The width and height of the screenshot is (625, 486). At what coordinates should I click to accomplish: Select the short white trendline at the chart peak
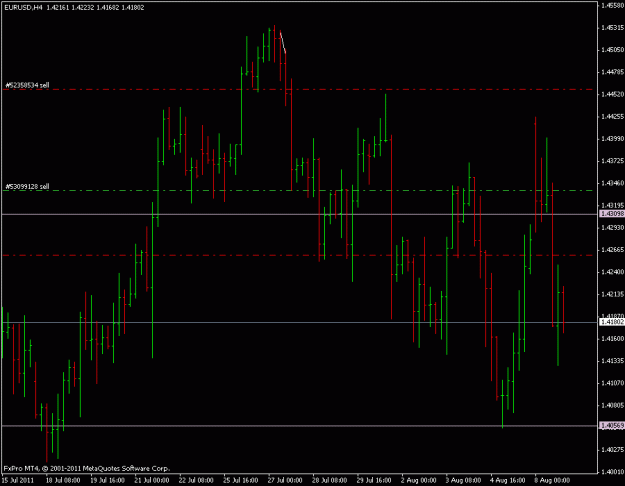click(x=283, y=42)
